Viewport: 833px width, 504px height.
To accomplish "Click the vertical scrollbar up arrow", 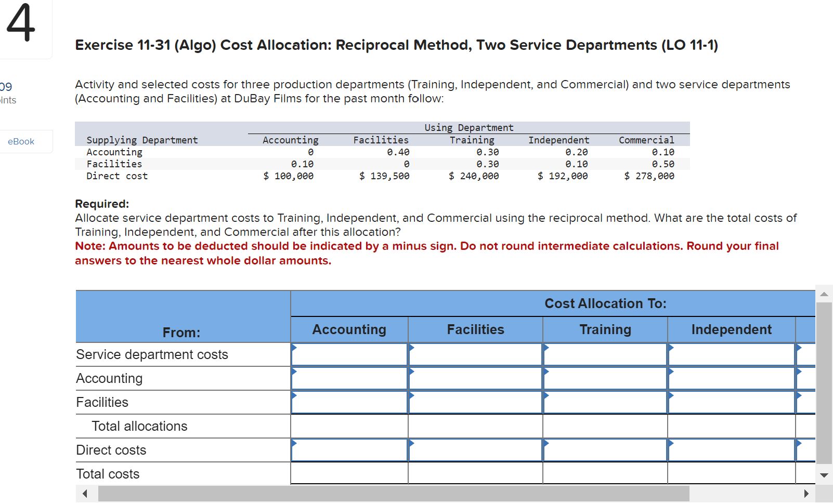I will [824, 294].
